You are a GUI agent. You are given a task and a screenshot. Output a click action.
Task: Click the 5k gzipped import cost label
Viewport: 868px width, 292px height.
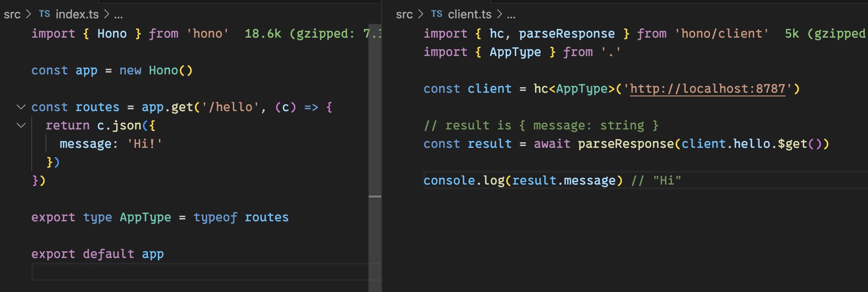coord(826,34)
